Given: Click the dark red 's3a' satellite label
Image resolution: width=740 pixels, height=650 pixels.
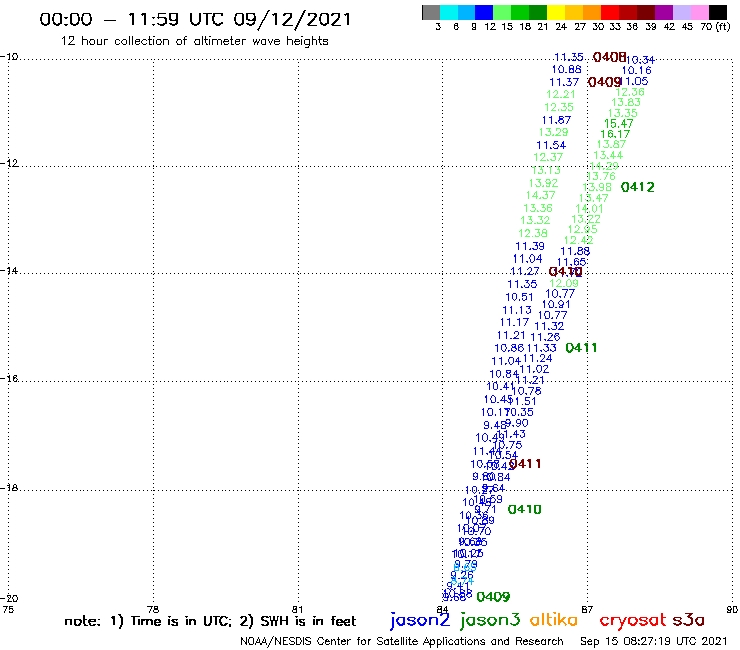Looking at the screenshot, I should (x=688, y=620).
